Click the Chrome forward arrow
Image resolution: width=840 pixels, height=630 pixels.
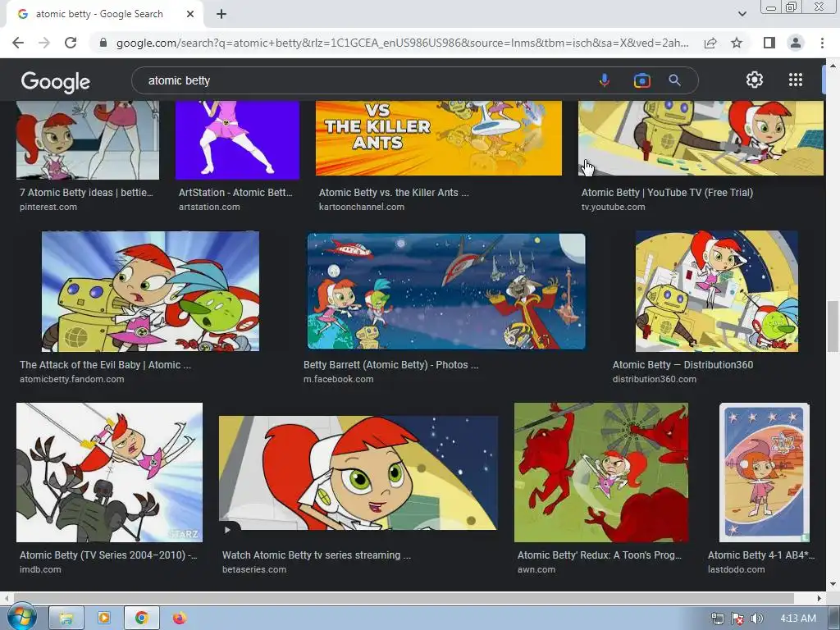(x=44, y=43)
